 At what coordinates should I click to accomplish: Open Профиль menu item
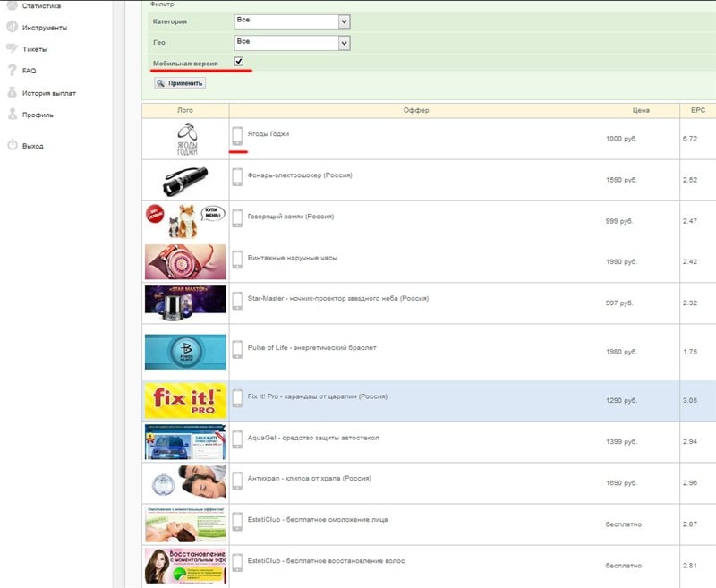pyautogui.click(x=38, y=115)
